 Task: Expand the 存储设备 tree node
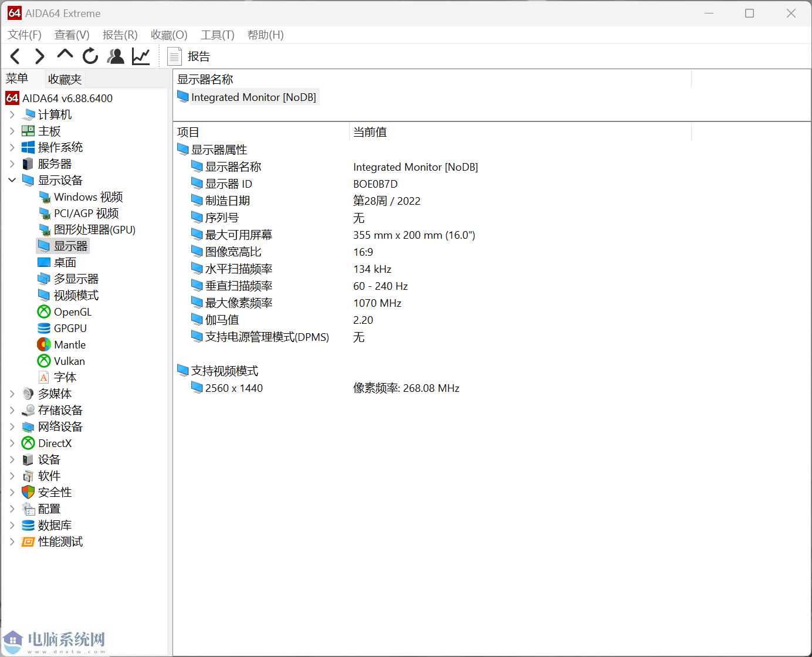click(12, 410)
